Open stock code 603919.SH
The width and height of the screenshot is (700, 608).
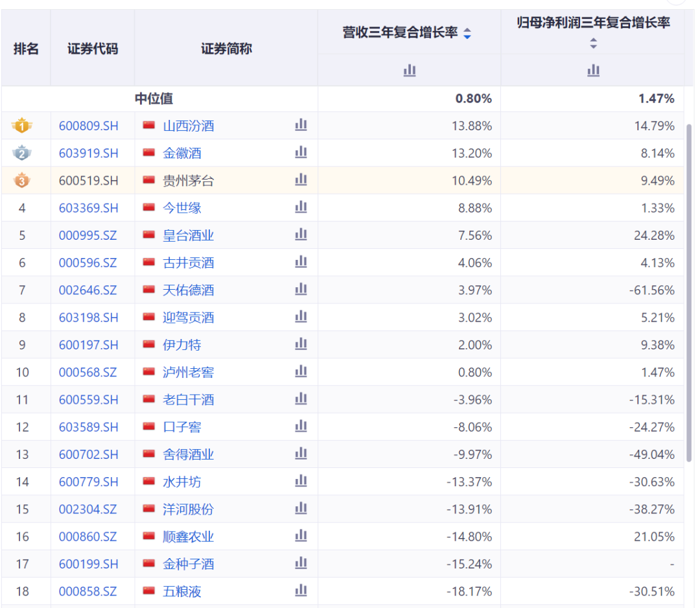(88, 153)
